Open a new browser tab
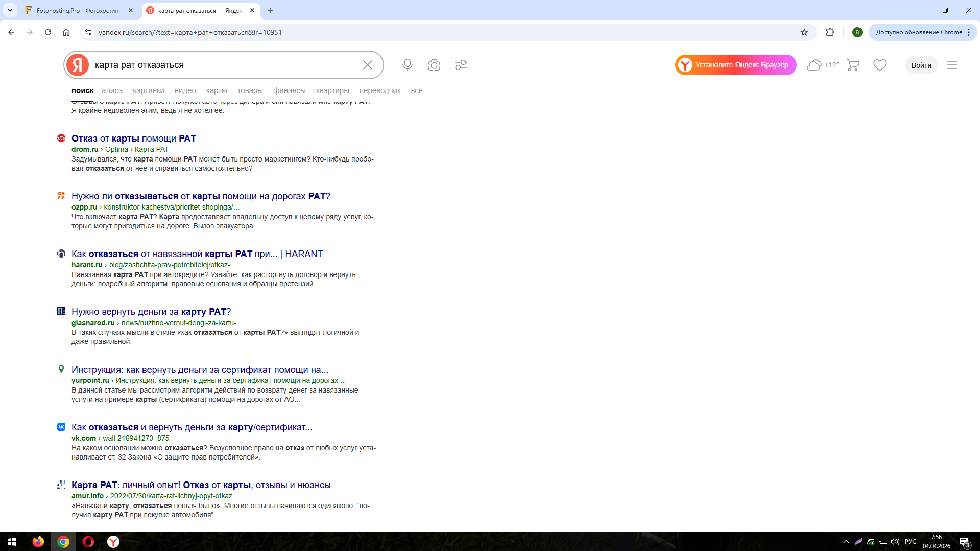 pyautogui.click(x=271, y=10)
